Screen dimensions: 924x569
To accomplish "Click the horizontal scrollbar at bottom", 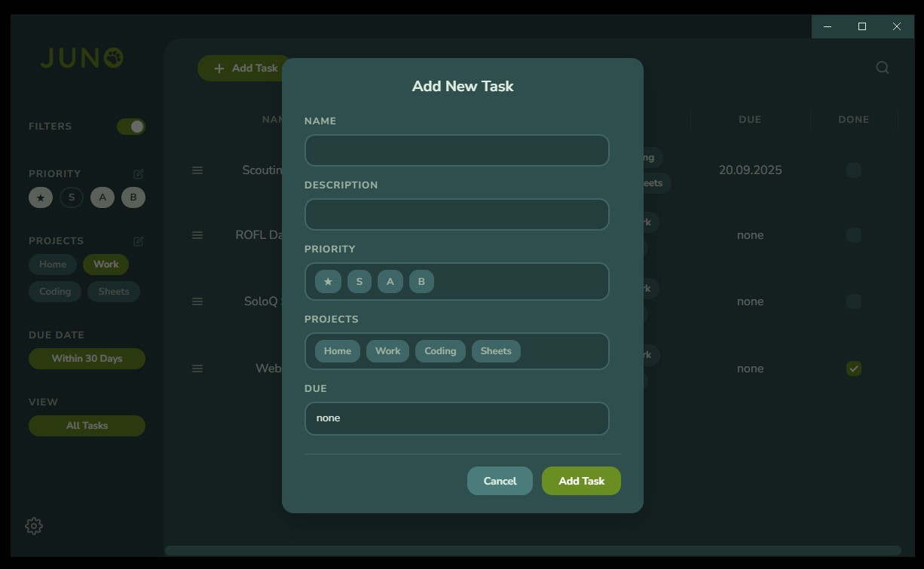I will (533, 550).
